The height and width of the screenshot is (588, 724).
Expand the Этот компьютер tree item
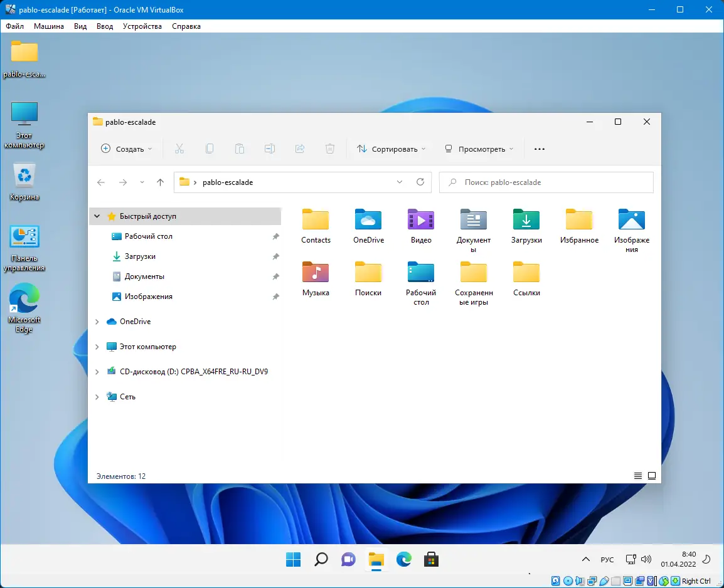[97, 346]
